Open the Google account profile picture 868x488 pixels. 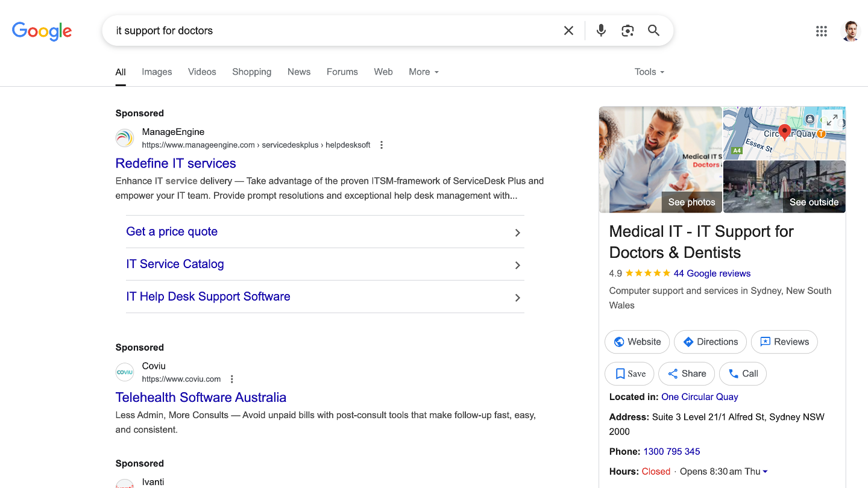[x=851, y=31]
